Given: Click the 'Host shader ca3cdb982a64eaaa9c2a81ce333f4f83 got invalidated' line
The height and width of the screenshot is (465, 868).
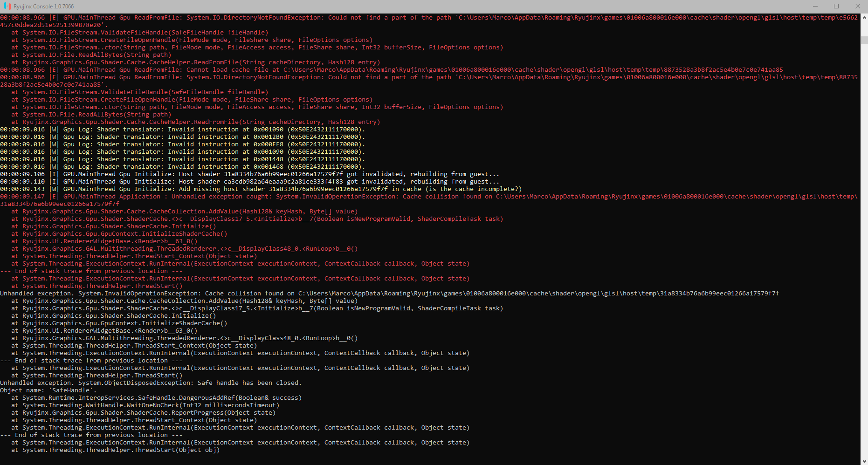Looking at the screenshot, I should 250,182.
